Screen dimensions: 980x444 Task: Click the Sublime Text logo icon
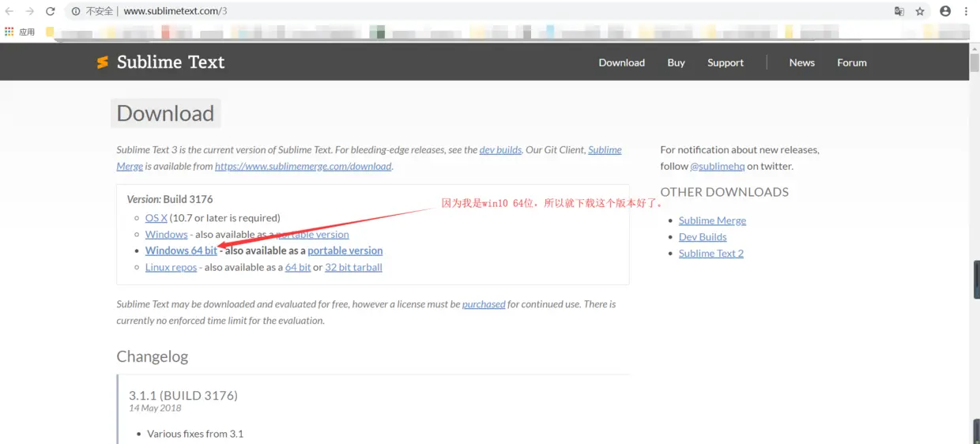click(102, 62)
